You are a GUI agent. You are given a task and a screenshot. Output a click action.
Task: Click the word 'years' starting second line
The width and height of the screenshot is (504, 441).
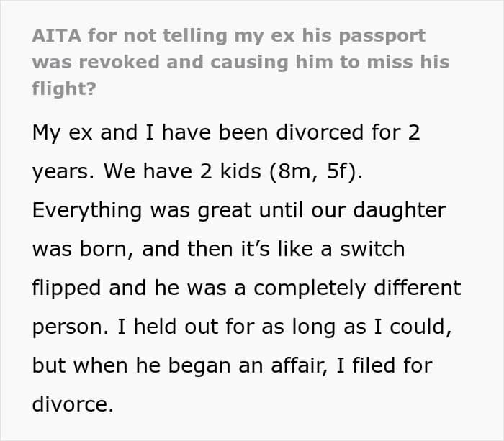[63, 172]
